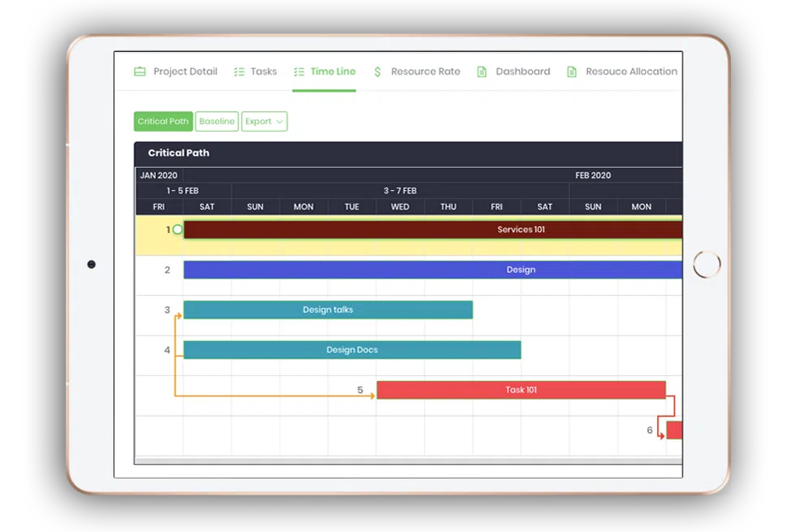
Task: Select the red Task 101 bar
Action: click(521, 390)
